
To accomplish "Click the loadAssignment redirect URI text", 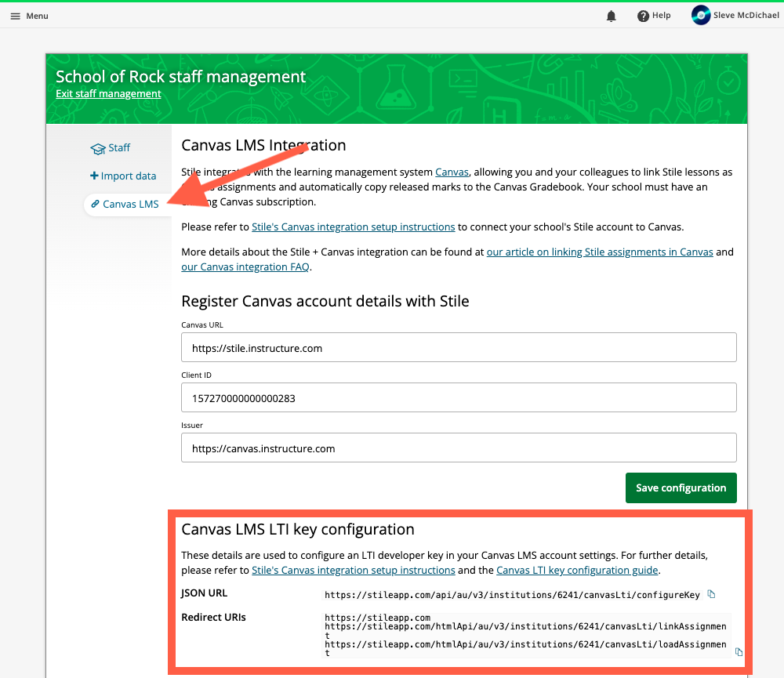I will pos(525,648).
